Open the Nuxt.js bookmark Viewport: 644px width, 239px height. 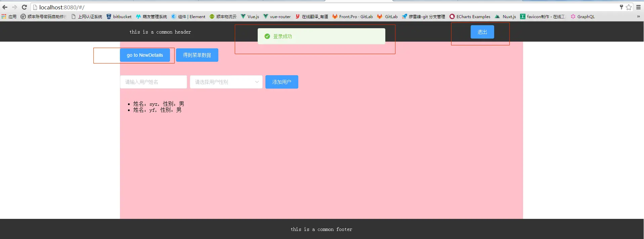[505, 16]
